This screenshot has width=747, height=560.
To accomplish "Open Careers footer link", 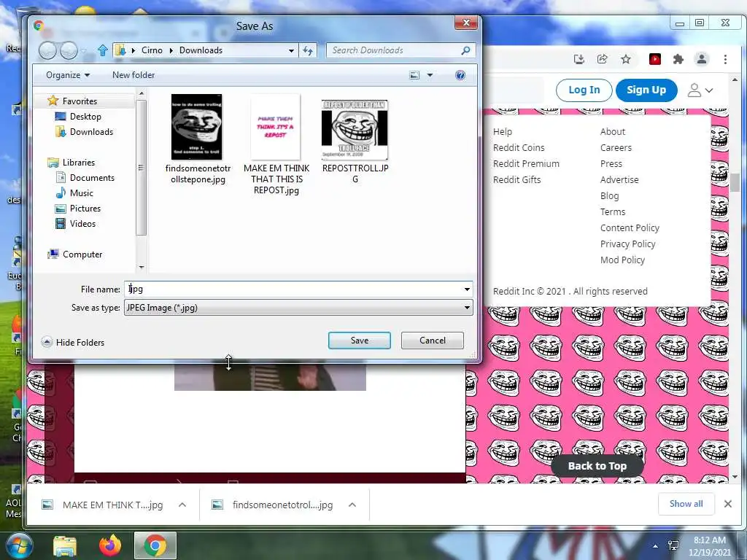I will point(616,147).
